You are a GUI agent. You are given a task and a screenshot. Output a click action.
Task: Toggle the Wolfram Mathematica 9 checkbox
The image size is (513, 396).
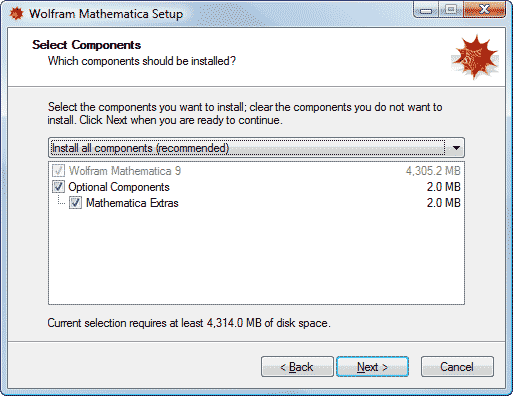click(x=58, y=171)
